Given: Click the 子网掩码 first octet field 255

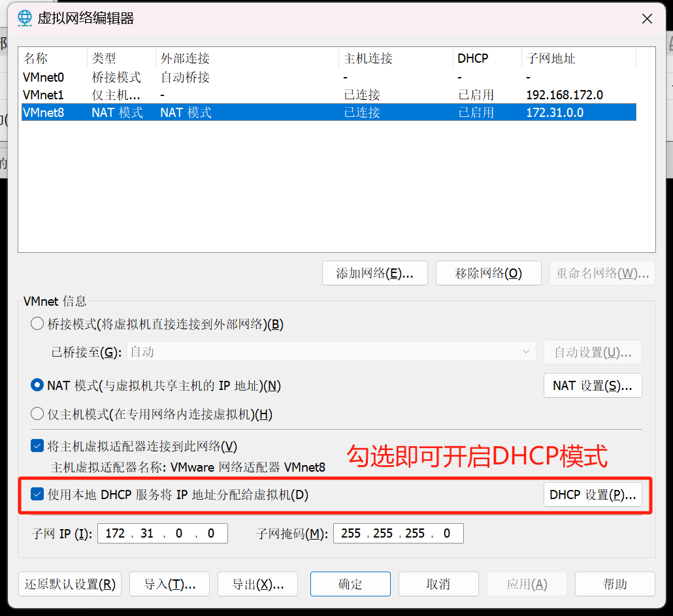Looking at the screenshot, I should [351, 533].
